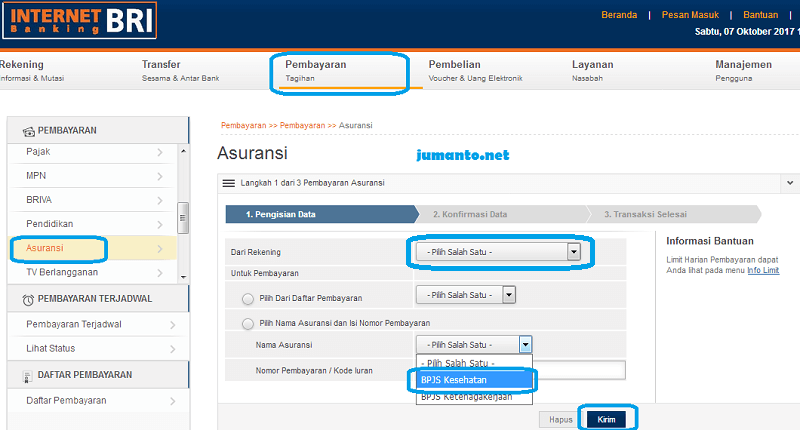Open the Info Limit link
The width and height of the screenshot is (800, 430).
(763, 270)
